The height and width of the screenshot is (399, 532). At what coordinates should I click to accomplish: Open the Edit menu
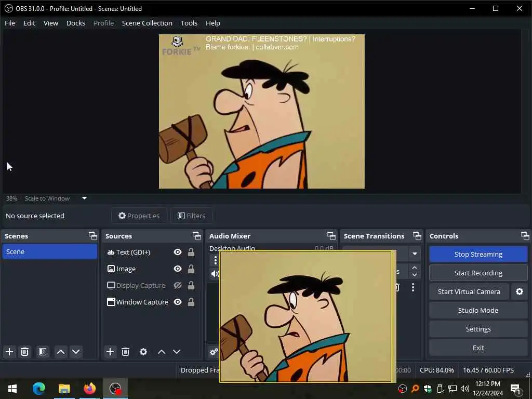29,23
